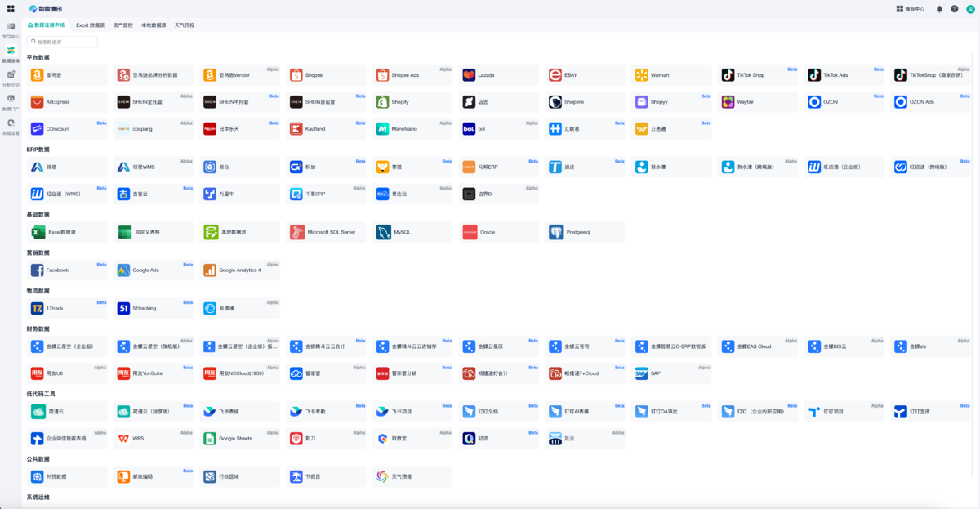The image size is (980, 509).
Task: Click the Google Ads icon
Action: [123, 270]
